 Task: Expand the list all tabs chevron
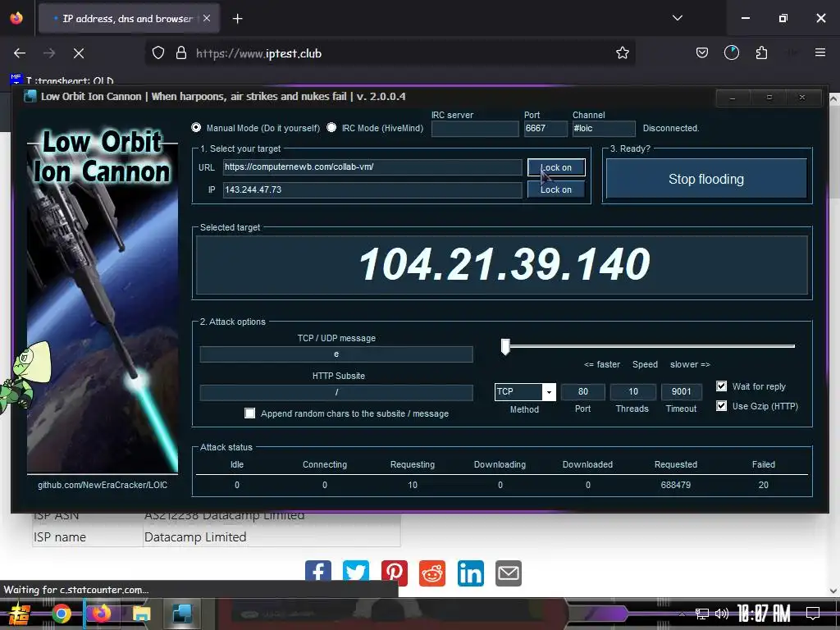coord(677,18)
